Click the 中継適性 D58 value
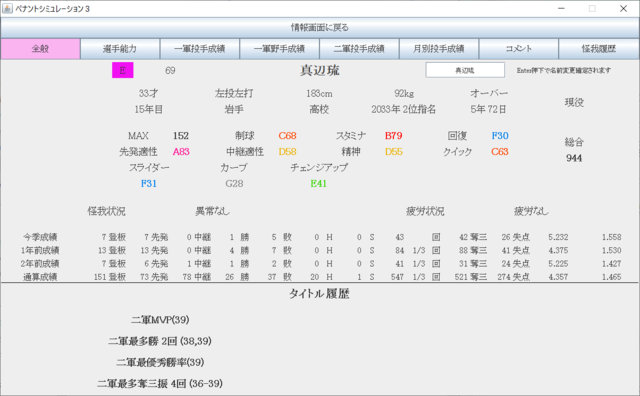Screen dimensions: 640x396 click(x=287, y=151)
